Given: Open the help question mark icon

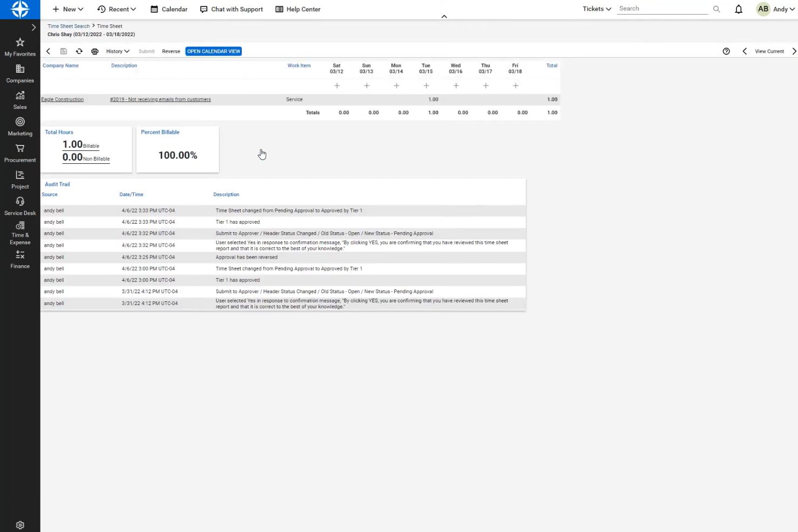Looking at the screenshot, I should [726, 51].
